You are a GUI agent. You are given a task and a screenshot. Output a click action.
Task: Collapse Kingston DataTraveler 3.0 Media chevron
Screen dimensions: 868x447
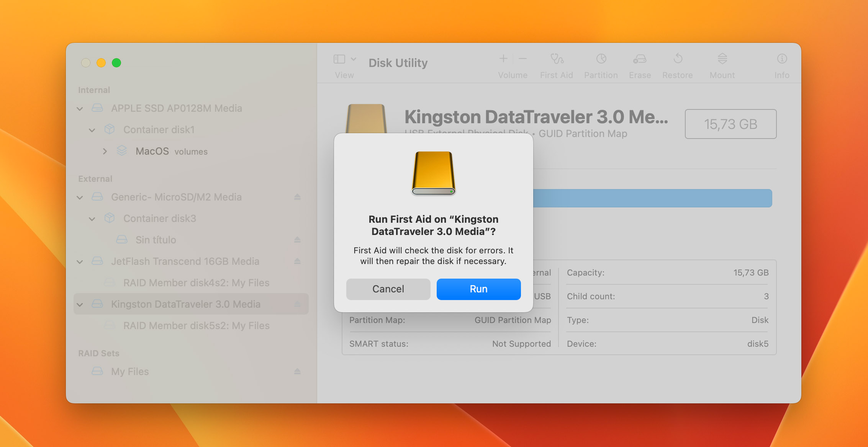pyautogui.click(x=80, y=305)
